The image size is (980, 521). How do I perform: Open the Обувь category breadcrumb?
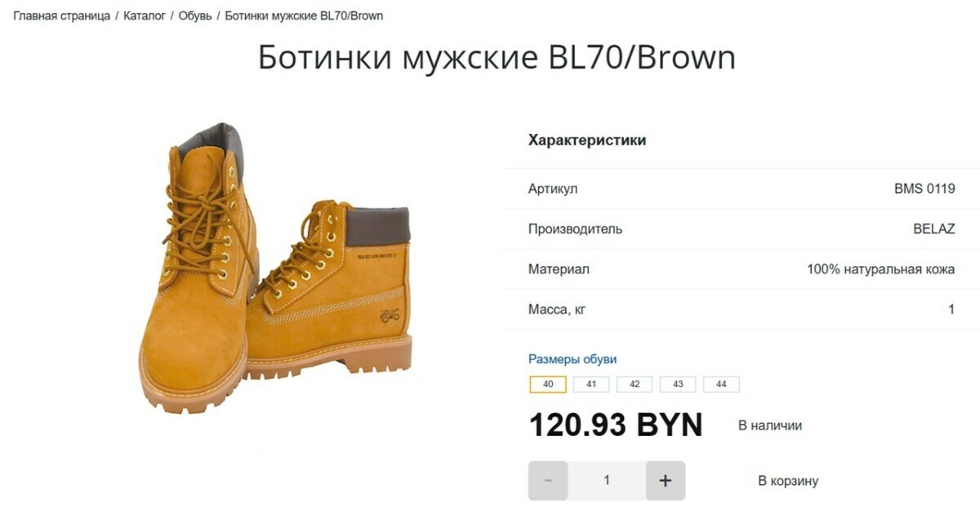pyautogui.click(x=195, y=16)
